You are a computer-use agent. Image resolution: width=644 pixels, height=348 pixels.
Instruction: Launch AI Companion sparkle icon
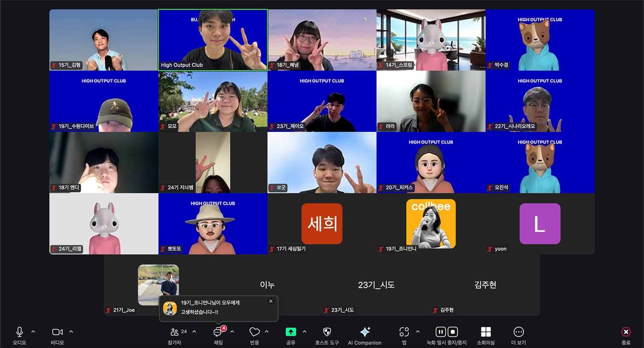point(365,332)
